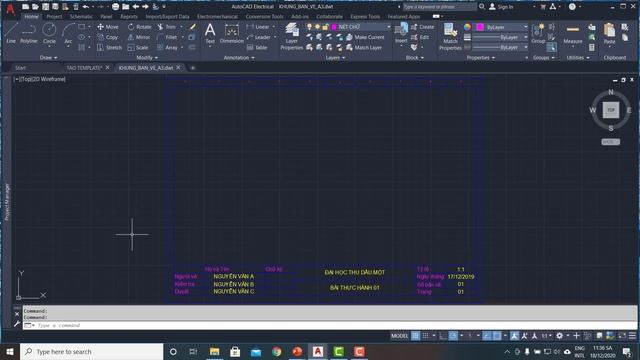Click MODEL in status bar
This screenshot has width=640, height=360.
pos(399,336)
